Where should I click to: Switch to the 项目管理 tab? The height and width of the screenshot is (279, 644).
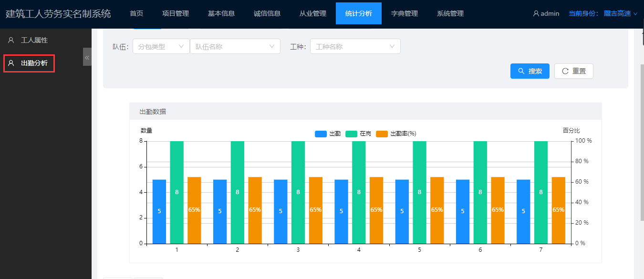point(176,14)
